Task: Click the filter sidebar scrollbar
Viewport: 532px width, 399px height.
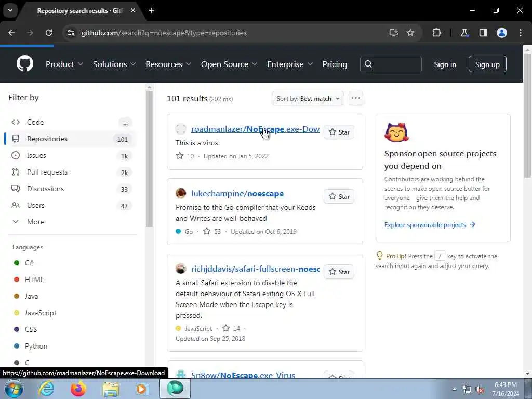Action: 149,158
